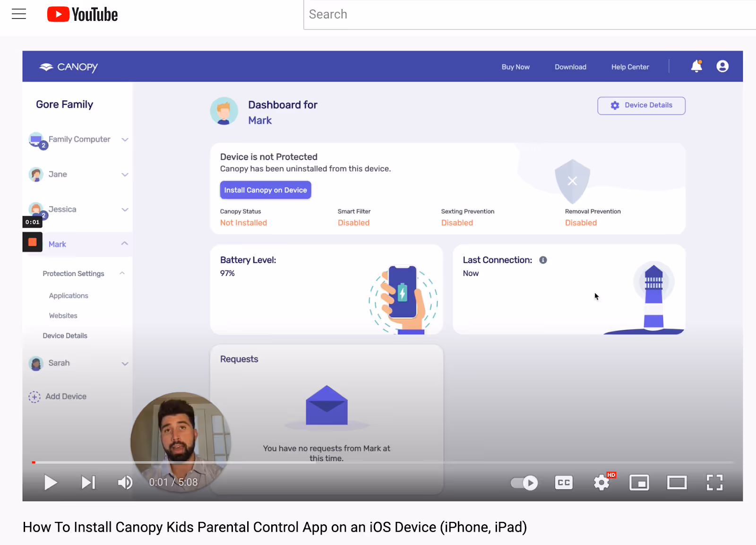Click the battery phone illustration
Viewport: 756px width, 545px height.
403,300
